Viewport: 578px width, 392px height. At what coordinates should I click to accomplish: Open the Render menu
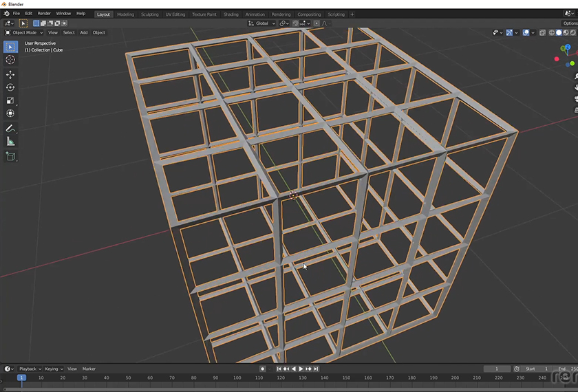click(x=44, y=14)
